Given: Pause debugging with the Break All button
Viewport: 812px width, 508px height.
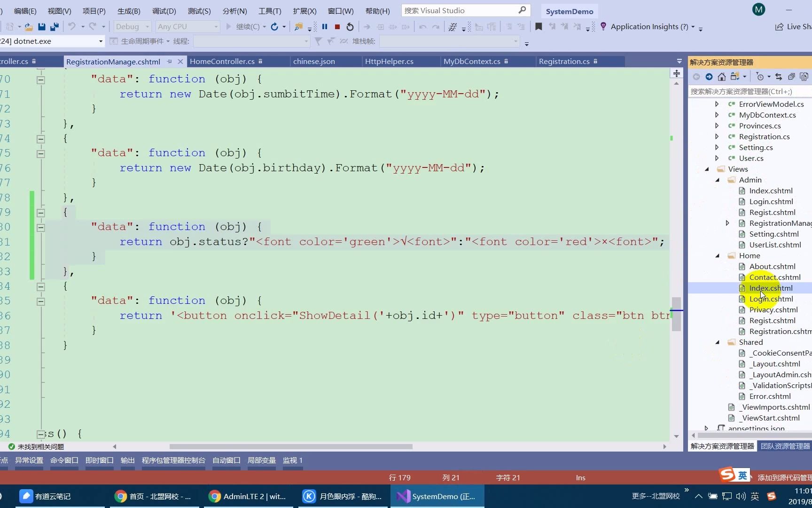Looking at the screenshot, I should click(325, 27).
